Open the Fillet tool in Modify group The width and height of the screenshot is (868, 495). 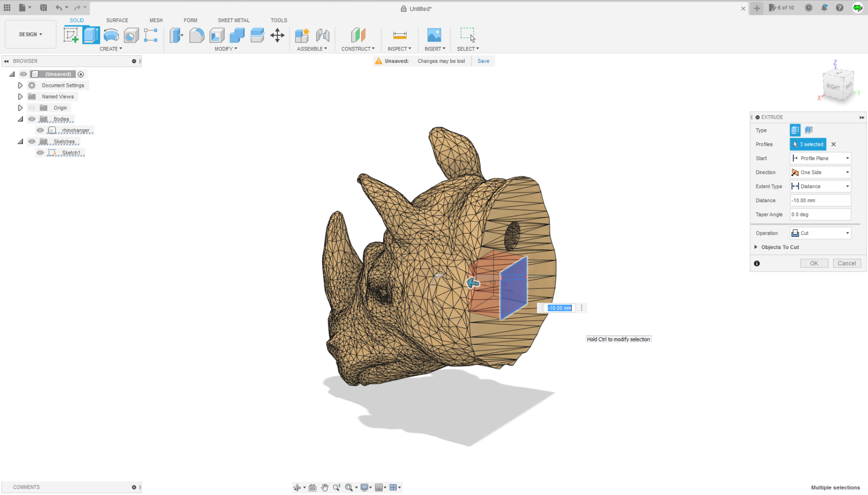coord(197,35)
